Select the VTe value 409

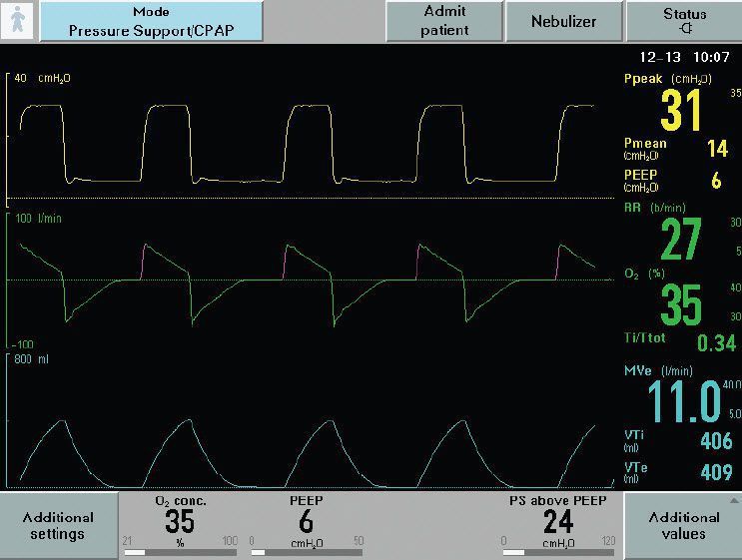(715, 473)
